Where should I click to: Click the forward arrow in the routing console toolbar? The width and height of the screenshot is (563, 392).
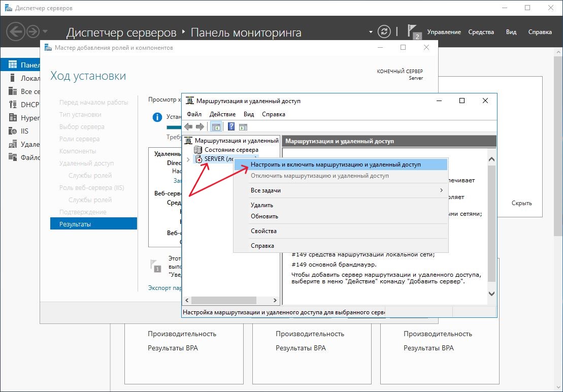click(x=200, y=127)
